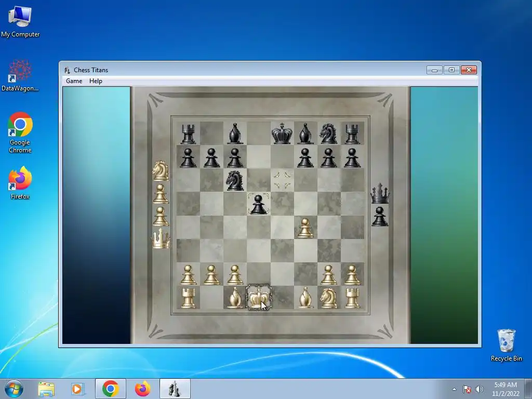Click the black pawn on g7
Image resolution: width=532 pixels, height=399 pixels.
coord(328,157)
